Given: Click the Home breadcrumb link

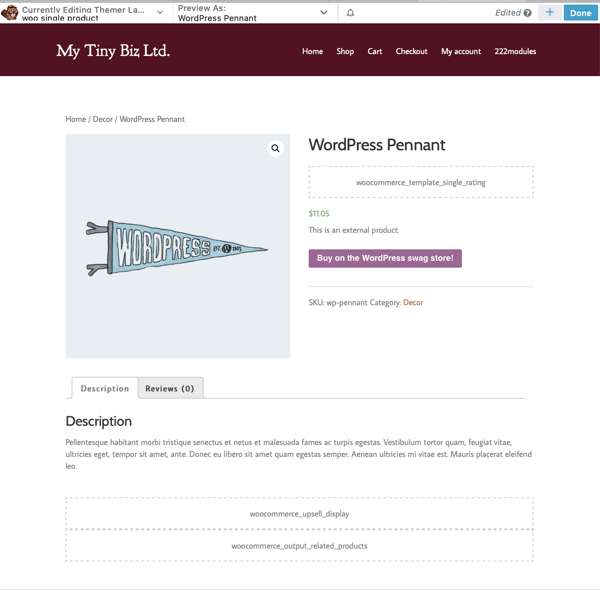Looking at the screenshot, I should pos(76,119).
